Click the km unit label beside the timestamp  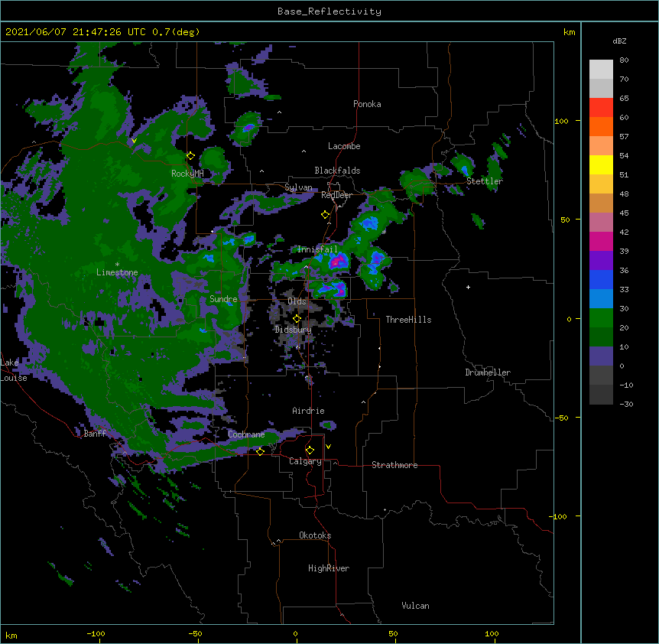[569, 32]
